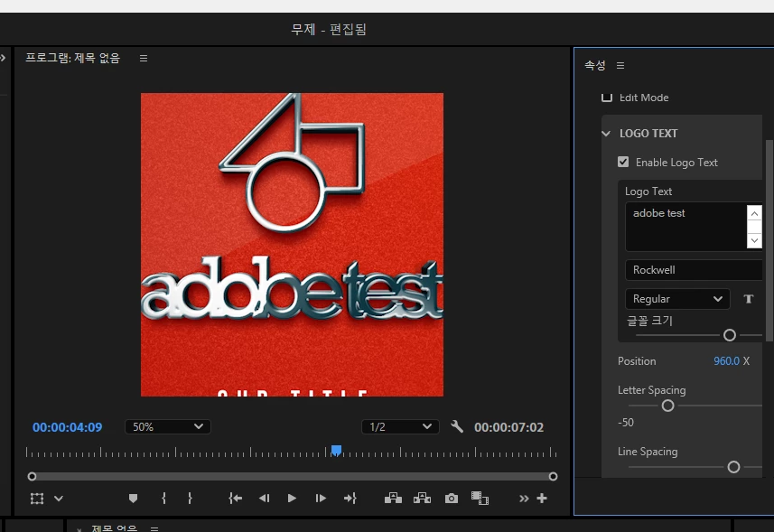Go to In point

coord(236,499)
